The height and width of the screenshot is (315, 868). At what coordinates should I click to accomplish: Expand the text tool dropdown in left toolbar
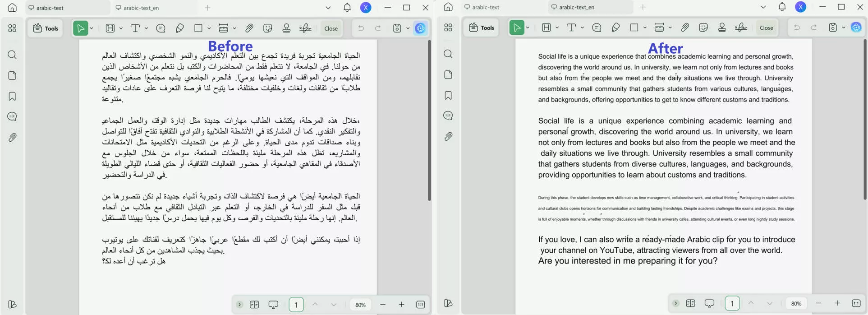[x=146, y=28]
